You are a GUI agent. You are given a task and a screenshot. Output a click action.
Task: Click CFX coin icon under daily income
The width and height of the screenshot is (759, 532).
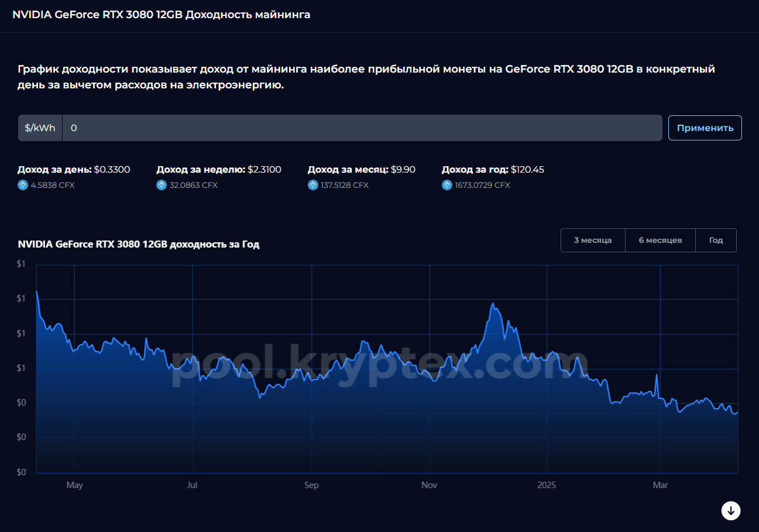coord(23,185)
